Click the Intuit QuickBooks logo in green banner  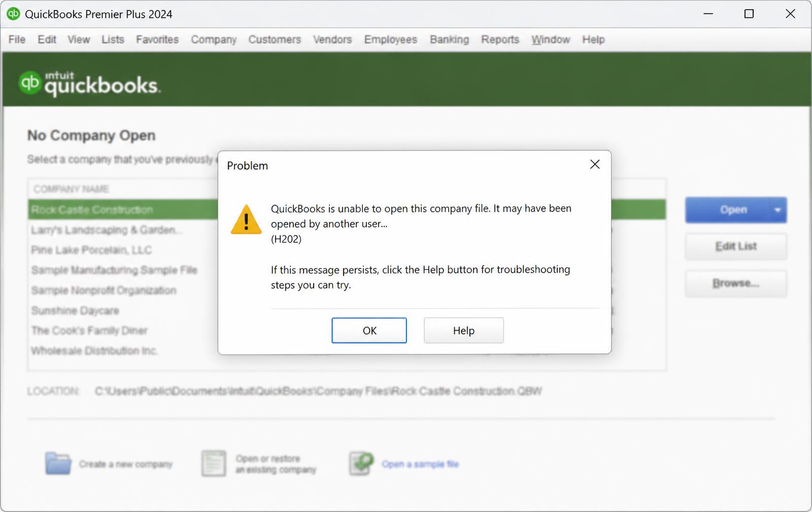[x=90, y=83]
